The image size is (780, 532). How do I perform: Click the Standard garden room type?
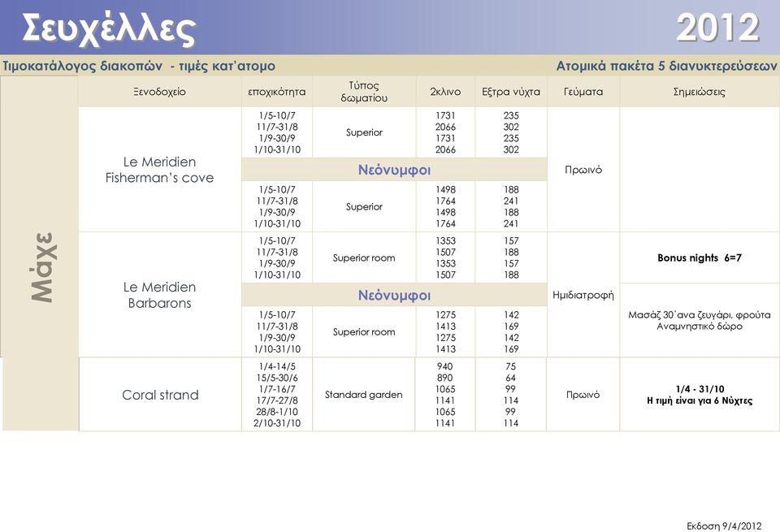(364, 394)
